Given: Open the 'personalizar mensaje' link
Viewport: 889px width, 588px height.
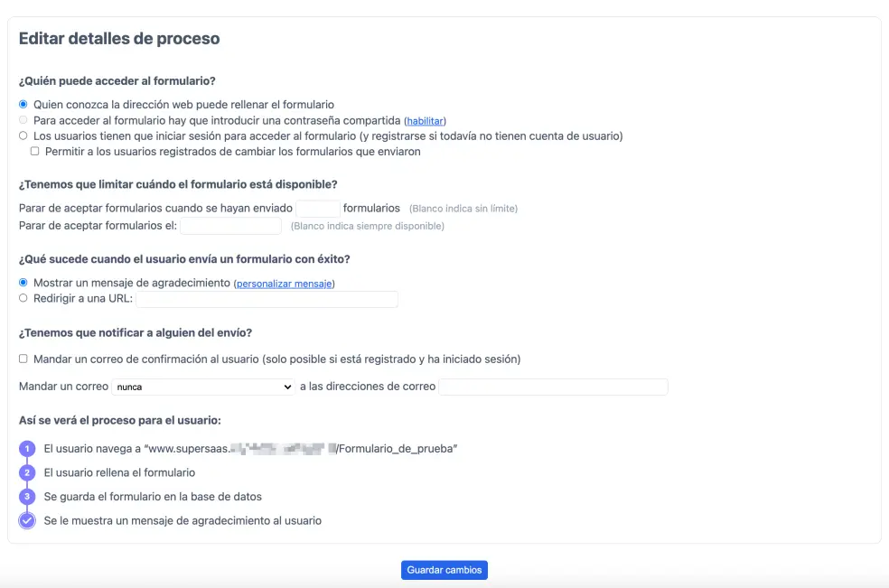Looking at the screenshot, I should pos(284,284).
